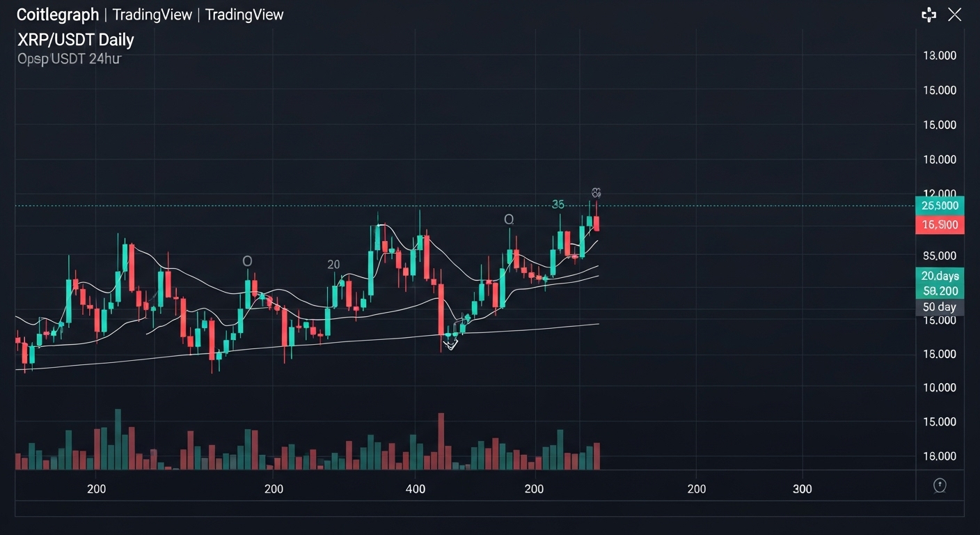Image resolution: width=980 pixels, height=535 pixels.
Task: Click the "20" annotation on the chart
Action: coord(333,265)
